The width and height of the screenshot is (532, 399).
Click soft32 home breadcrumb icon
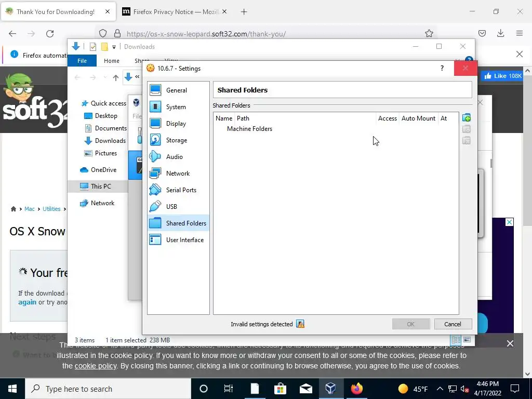pyautogui.click(x=13, y=209)
